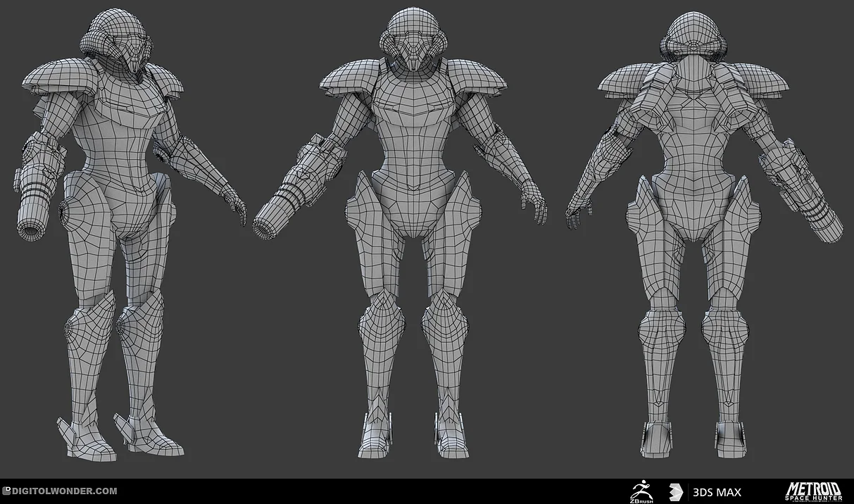Click the 3ds Max arrow logo icon
Viewport: 854px width, 504px height.
[677, 491]
